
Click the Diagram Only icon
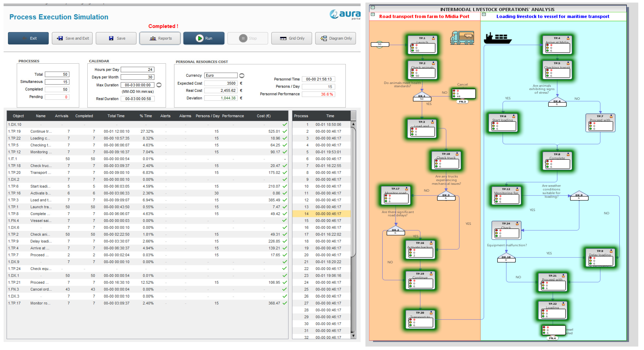[x=324, y=38]
